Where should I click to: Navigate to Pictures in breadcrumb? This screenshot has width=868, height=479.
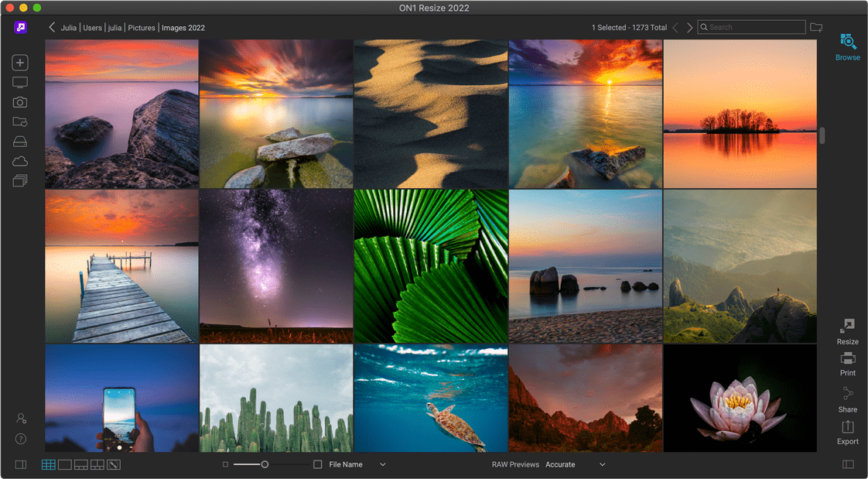(x=142, y=28)
